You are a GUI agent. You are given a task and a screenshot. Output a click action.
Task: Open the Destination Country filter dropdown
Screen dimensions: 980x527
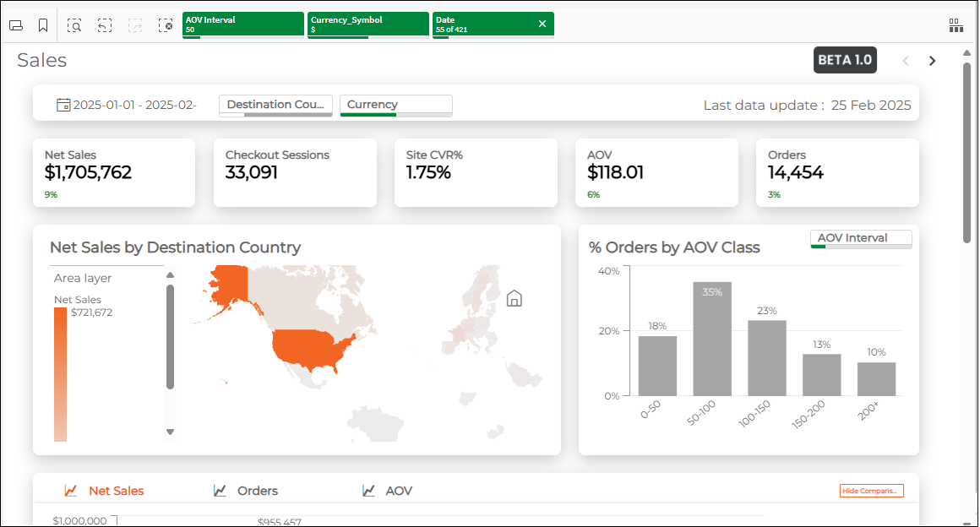pyautogui.click(x=275, y=105)
